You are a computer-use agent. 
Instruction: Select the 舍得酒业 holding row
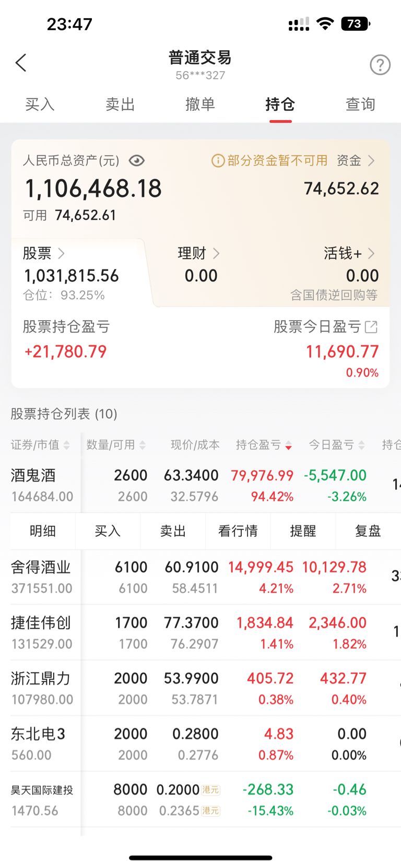coord(200,577)
